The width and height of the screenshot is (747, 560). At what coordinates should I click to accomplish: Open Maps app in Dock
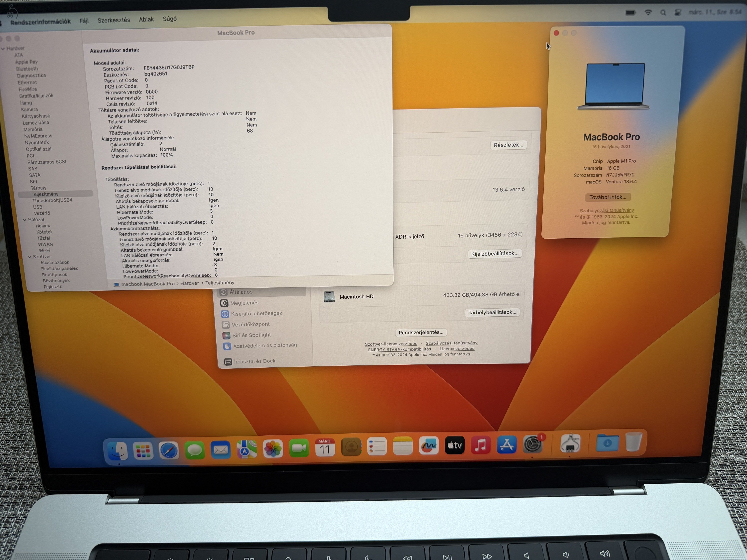(x=247, y=449)
